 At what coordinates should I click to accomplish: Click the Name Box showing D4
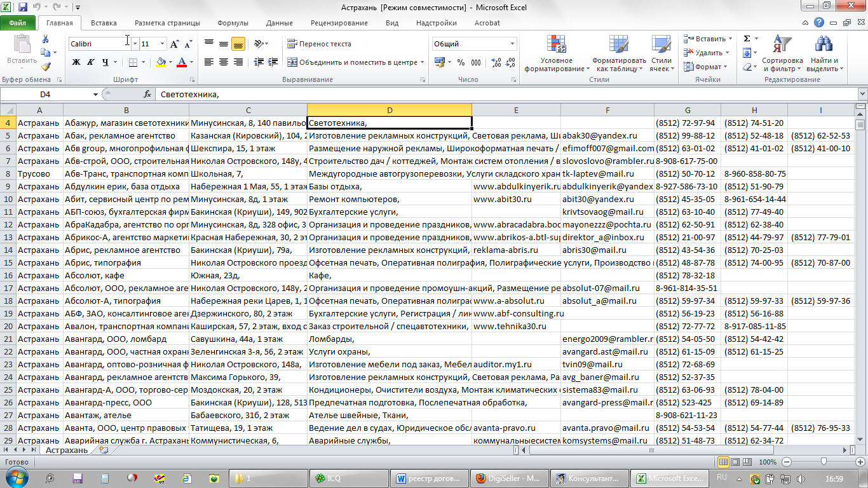click(44, 94)
